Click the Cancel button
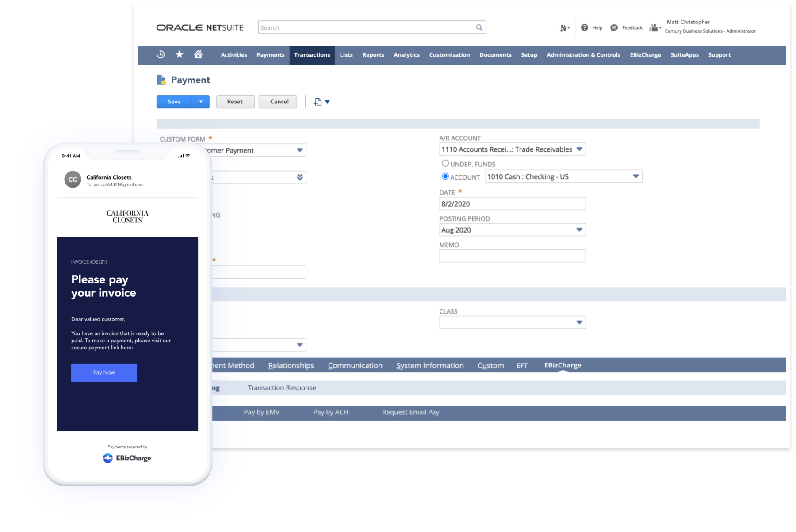 point(278,101)
